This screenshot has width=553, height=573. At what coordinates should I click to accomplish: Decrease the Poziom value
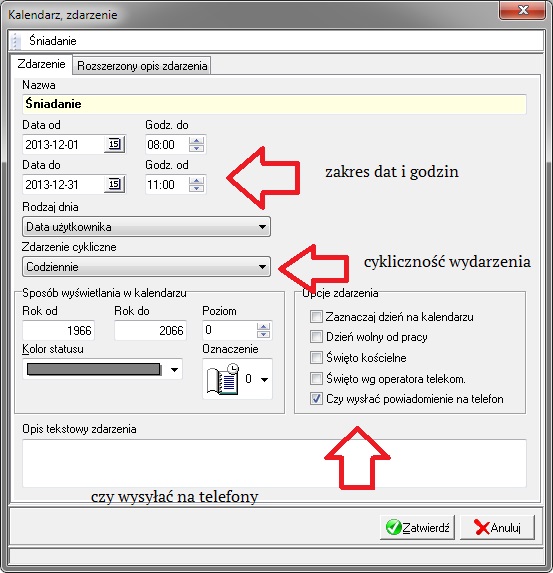(263, 334)
